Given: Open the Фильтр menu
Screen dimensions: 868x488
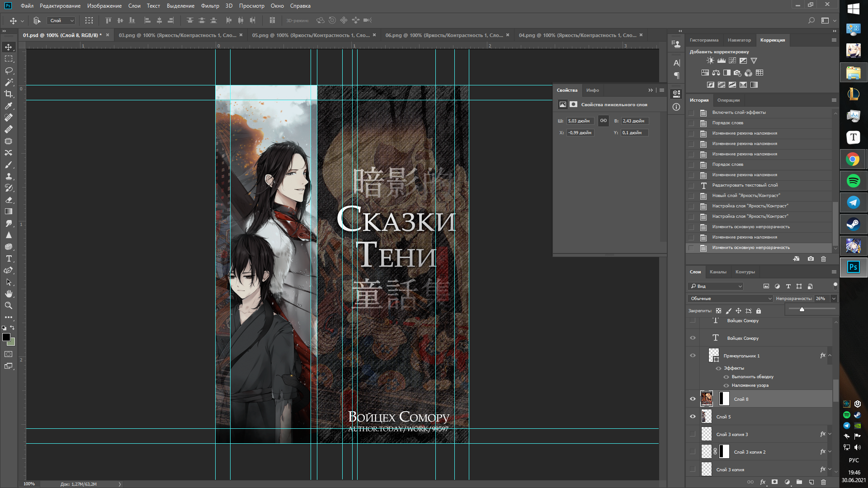Looking at the screenshot, I should click(x=210, y=6).
